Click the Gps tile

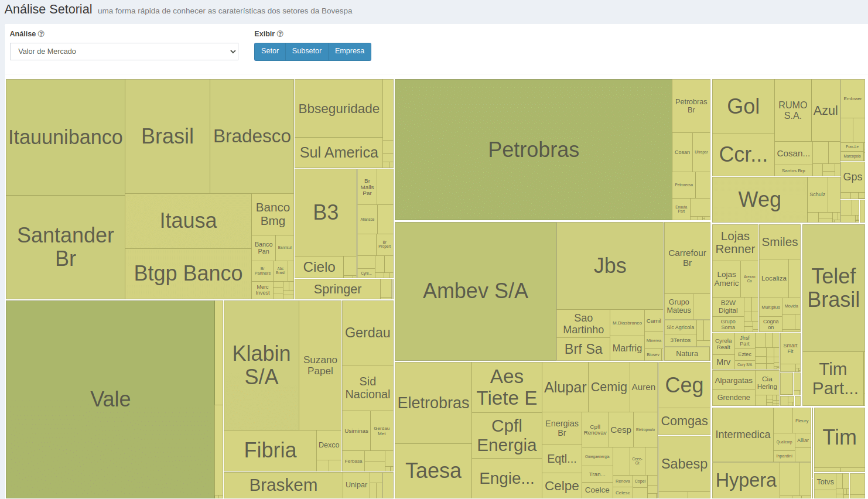pos(852,177)
